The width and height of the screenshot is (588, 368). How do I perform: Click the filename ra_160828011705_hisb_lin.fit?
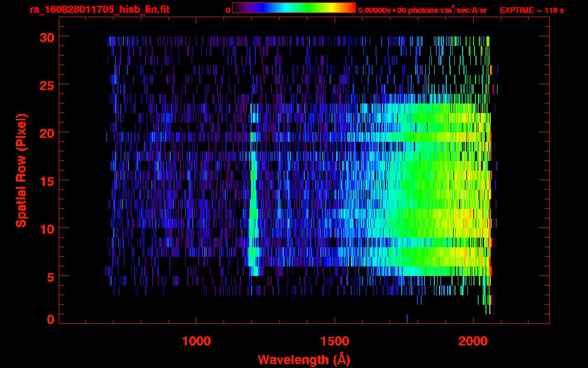coord(99,10)
